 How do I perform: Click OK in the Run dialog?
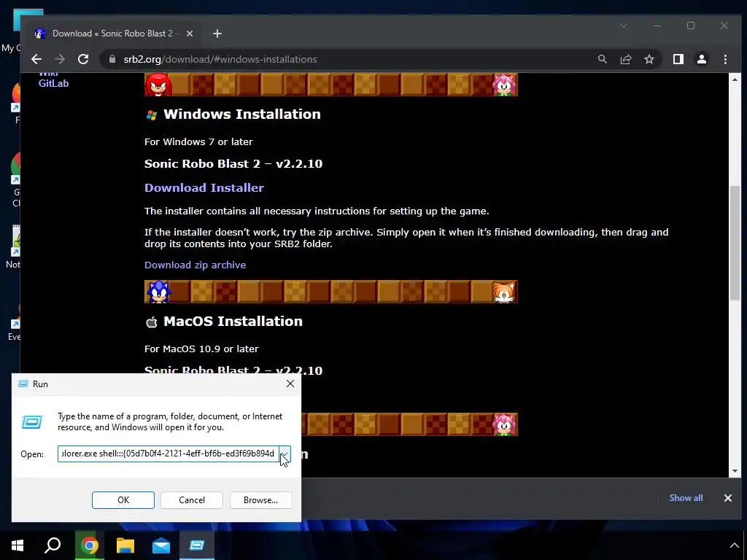click(x=123, y=500)
